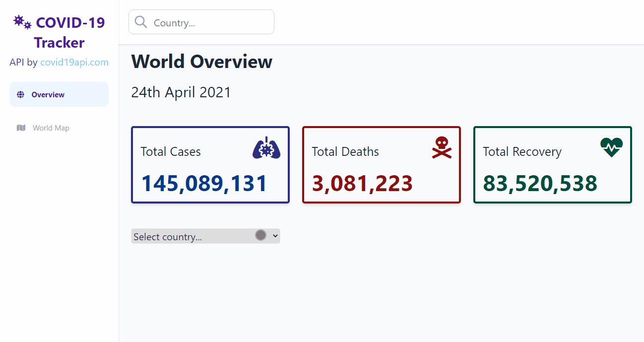Click the lungs icon on Total Cases card
This screenshot has width=644, height=342.
pyautogui.click(x=266, y=148)
